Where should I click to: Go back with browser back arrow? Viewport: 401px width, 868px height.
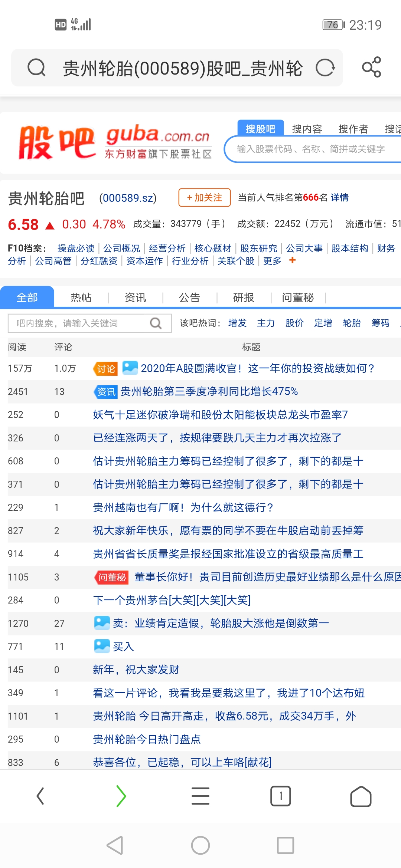[x=40, y=796]
